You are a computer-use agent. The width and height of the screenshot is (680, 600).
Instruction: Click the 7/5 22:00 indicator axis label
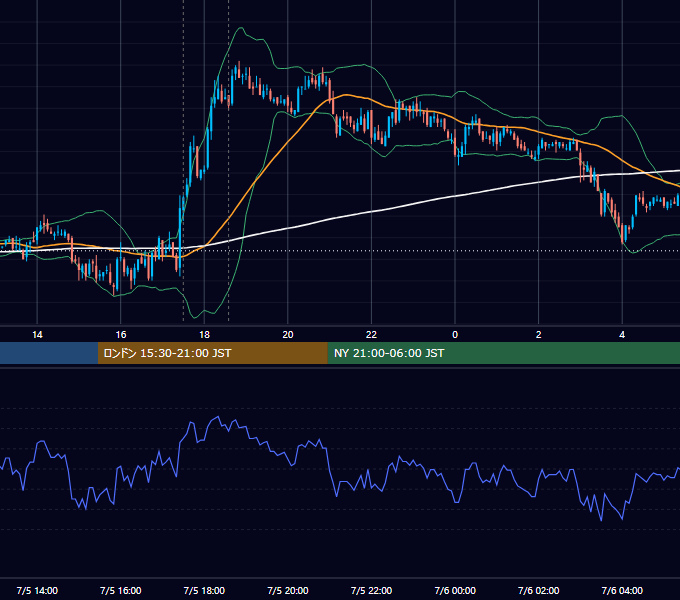pyautogui.click(x=371, y=590)
